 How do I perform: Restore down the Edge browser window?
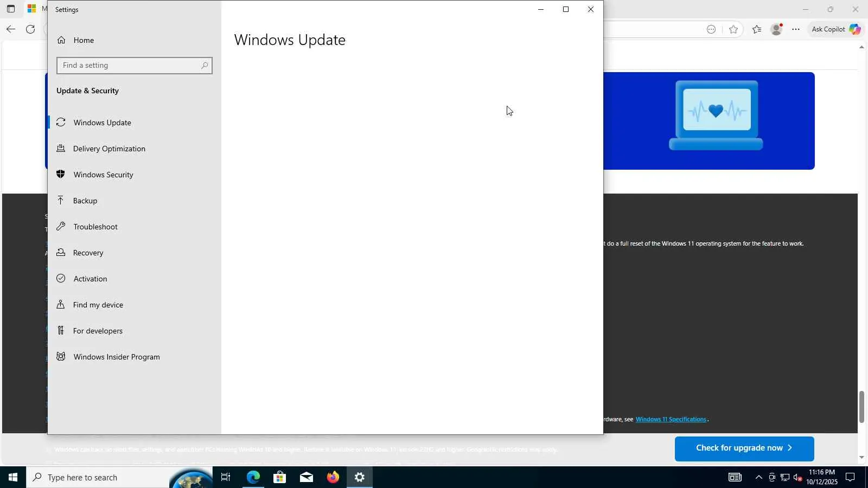831,9
